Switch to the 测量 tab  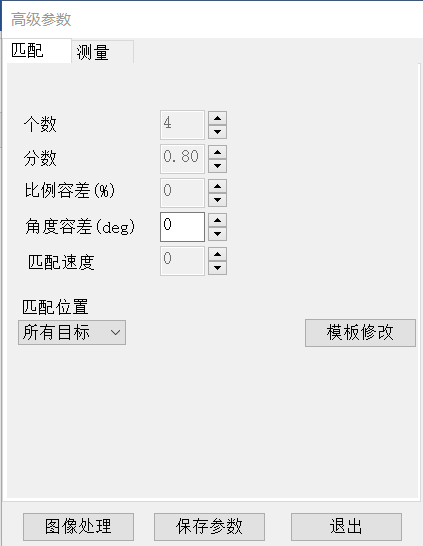coord(102,52)
